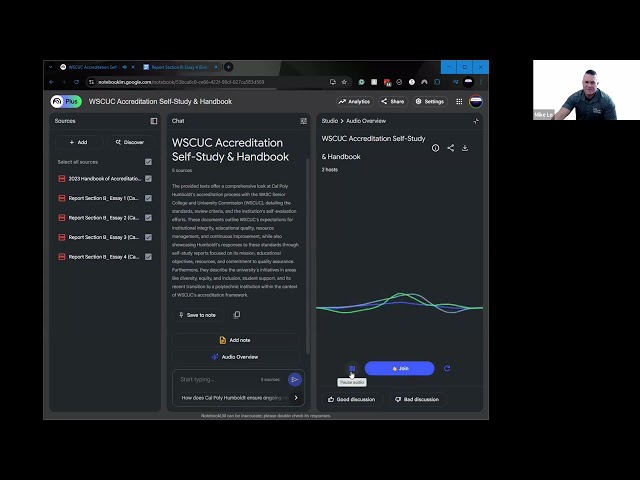View audio overview info icon
The height and width of the screenshot is (480, 640).
click(x=436, y=148)
